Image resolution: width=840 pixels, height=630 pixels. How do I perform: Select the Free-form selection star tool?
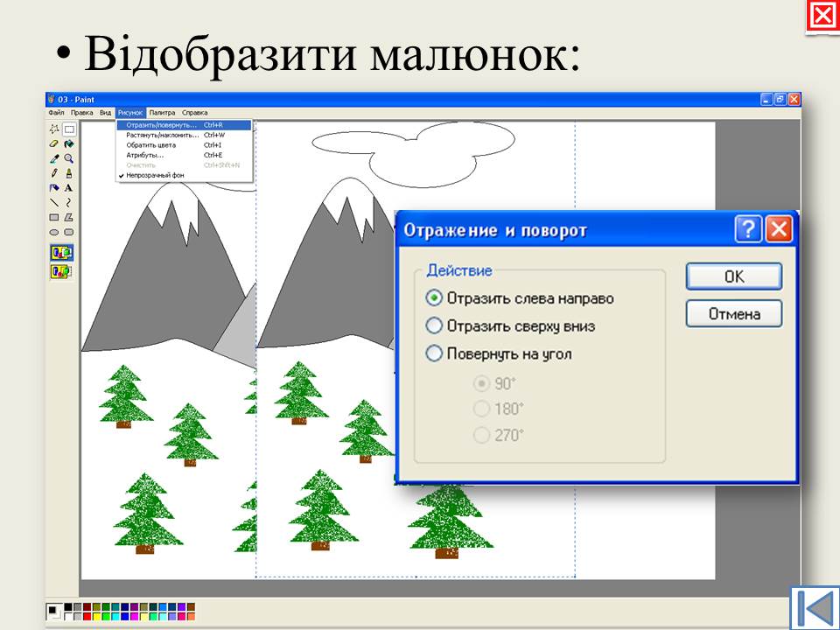(x=54, y=129)
